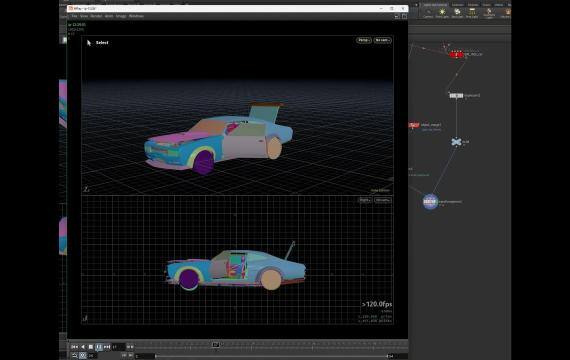The width and height of the screenshot is (570, 360).
Task: Select the red node at network top
Action: 456,55
